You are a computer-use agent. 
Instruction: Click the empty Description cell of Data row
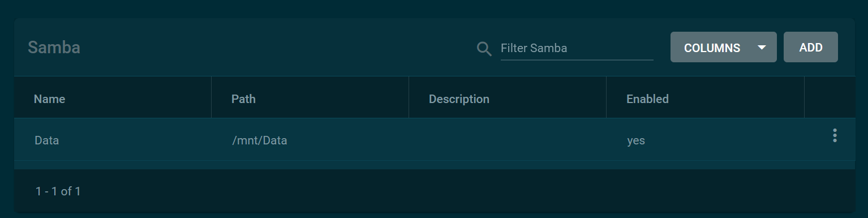[x=508, y=140]
